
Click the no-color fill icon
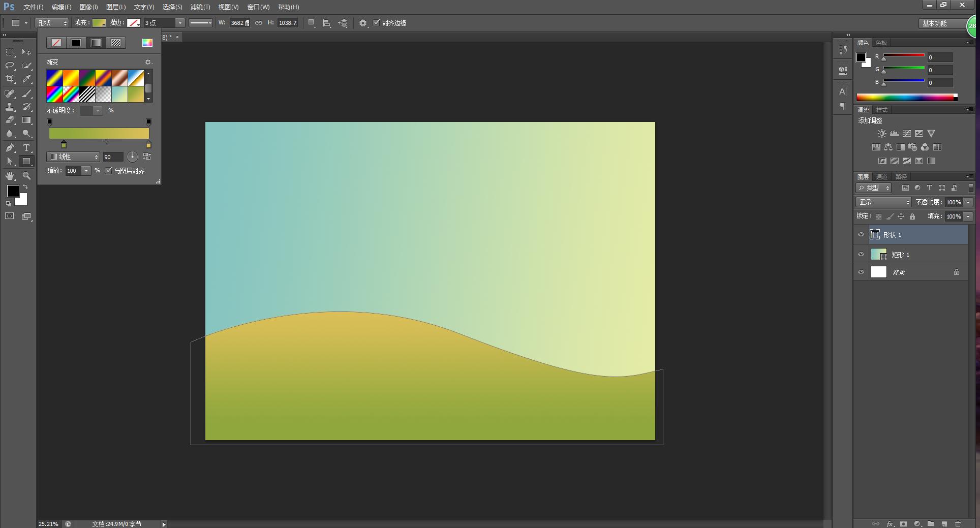tap(56, 43)
